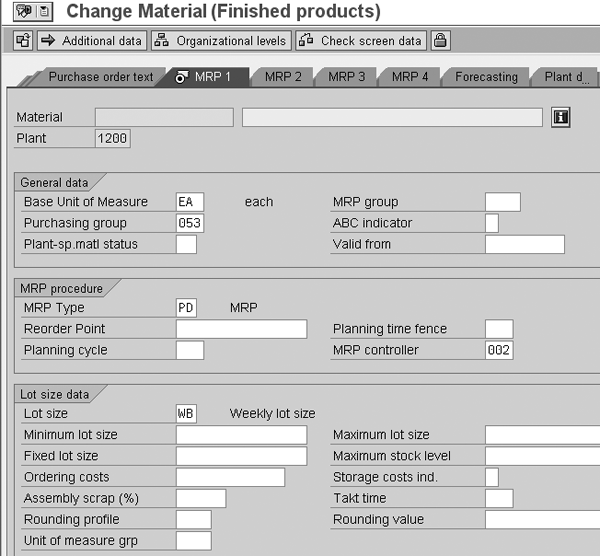This screenshot has width=600, height=556.
Task: Focus the Reorder Point input
Action: click(241, 329)
